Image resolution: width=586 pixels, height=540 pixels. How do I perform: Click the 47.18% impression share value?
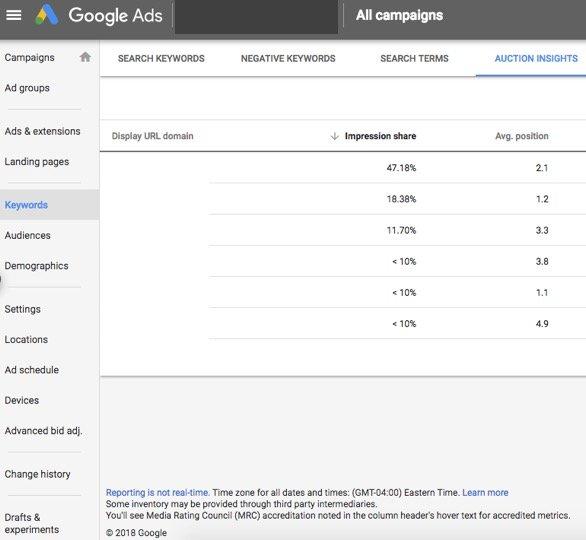pos(401,168)
